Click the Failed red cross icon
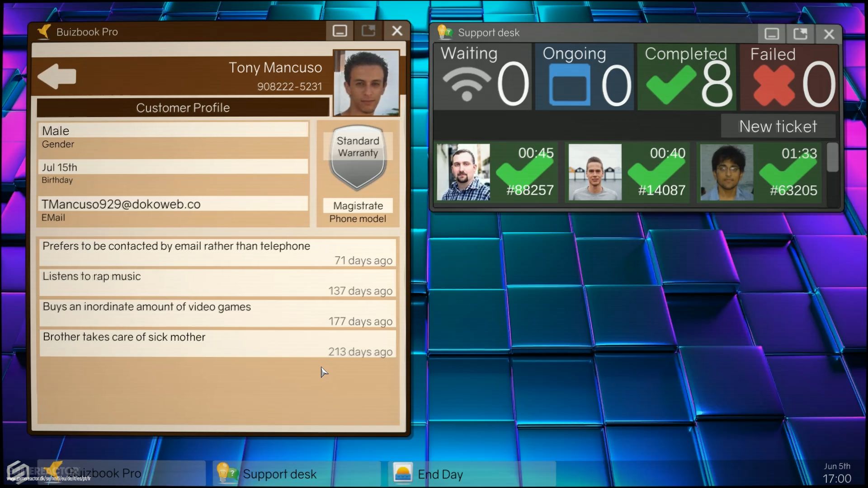The height and width of the screenshot is (488, 868). 774,84
